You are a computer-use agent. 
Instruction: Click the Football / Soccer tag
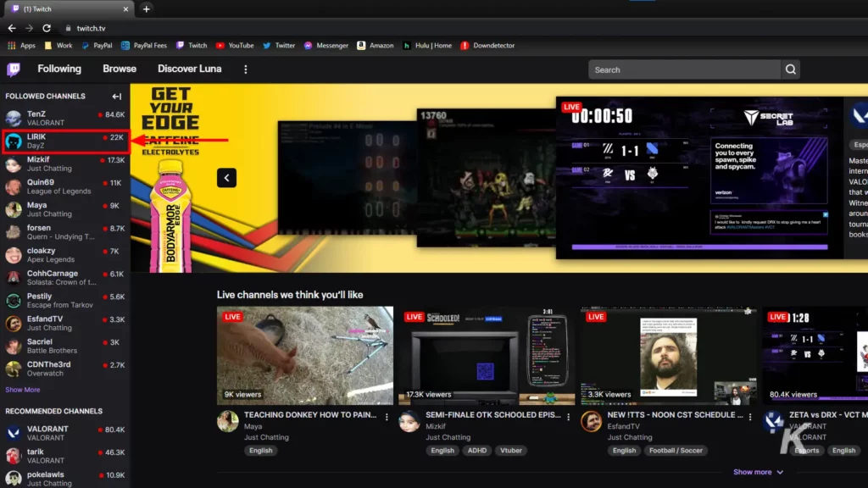click(676, 451)
